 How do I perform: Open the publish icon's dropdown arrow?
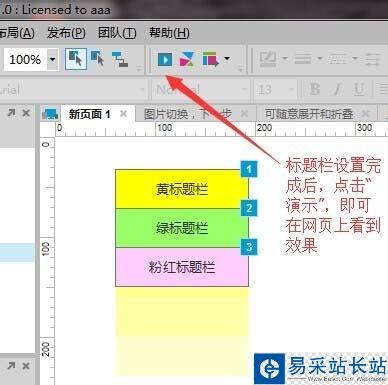(x=227, y=59)
